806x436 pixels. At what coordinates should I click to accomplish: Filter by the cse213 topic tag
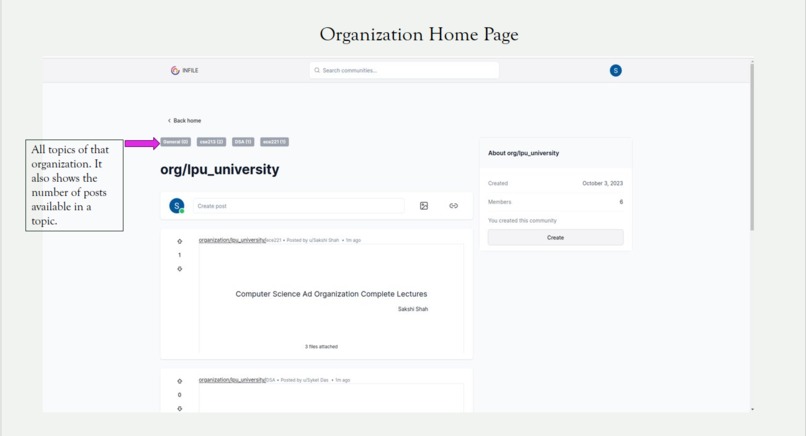pos(211,141)
